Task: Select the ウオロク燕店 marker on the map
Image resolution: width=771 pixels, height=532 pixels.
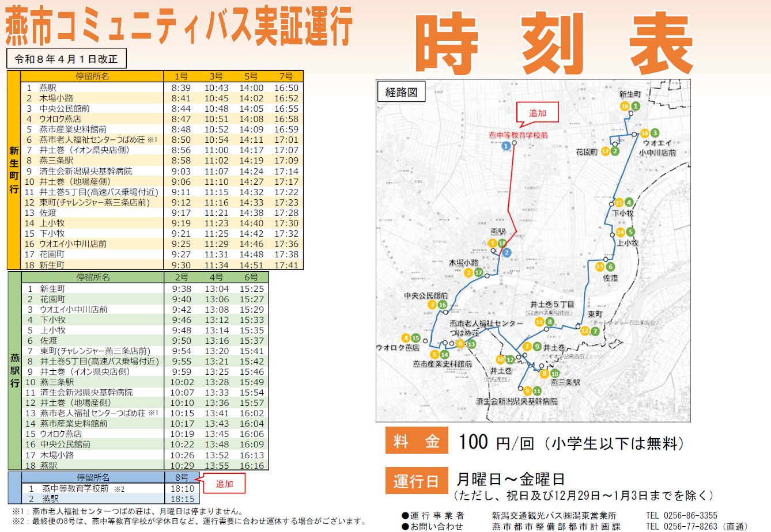Action: (x=410, y=339)
